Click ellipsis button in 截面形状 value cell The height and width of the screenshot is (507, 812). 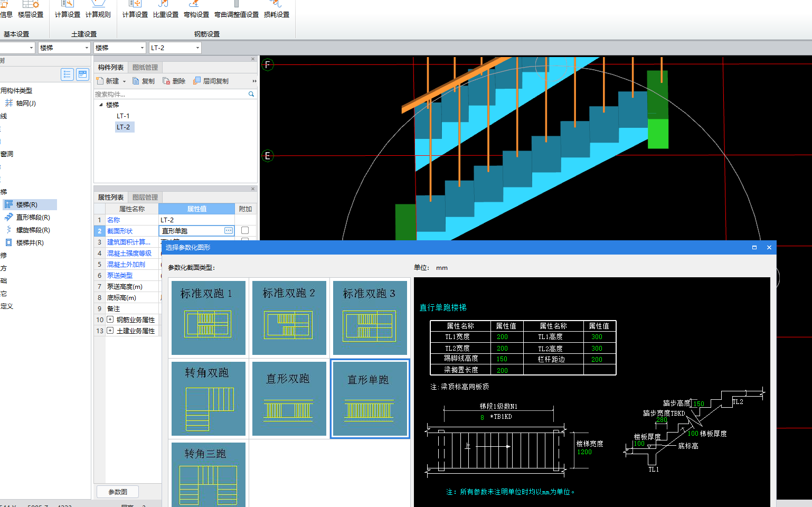coord(229,231)
